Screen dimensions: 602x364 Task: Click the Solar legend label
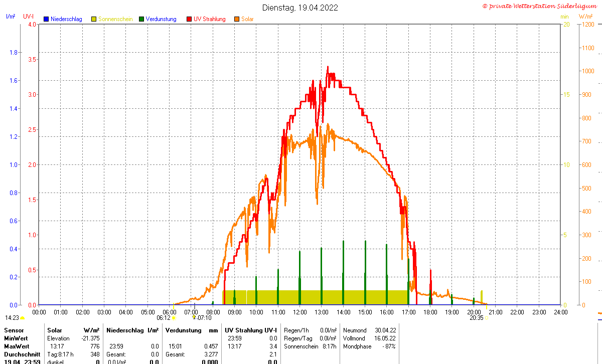[x=247, y=19]
